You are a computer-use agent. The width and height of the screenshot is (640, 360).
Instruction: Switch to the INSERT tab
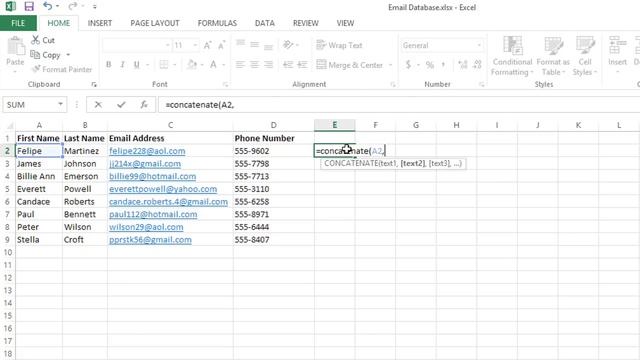100,23
